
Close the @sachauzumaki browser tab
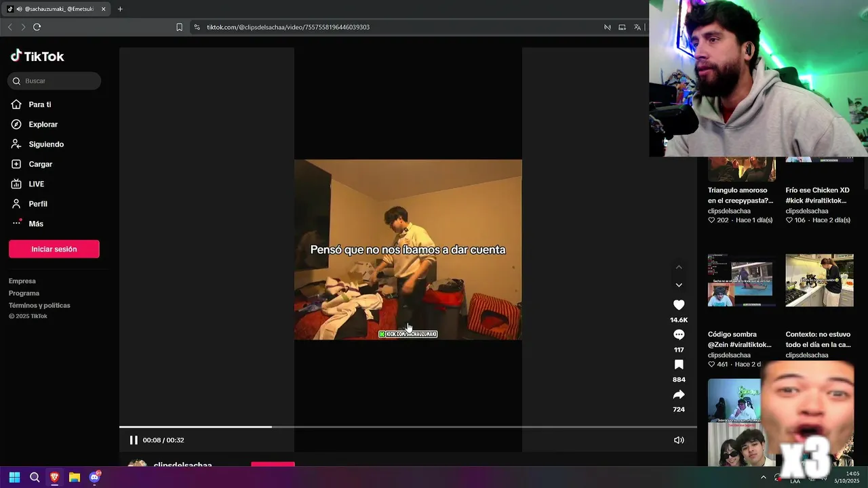pos(104,9)
